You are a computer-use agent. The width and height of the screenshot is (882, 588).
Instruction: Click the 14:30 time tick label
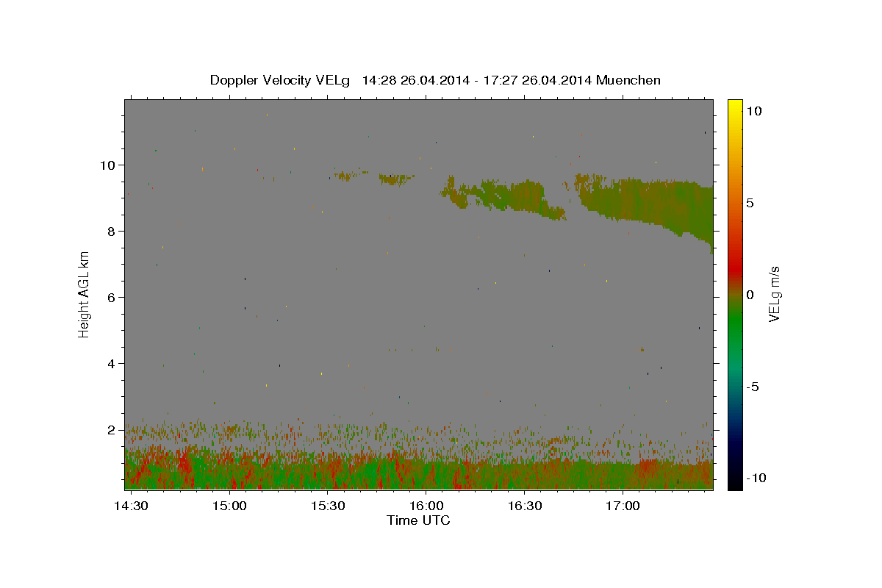pyautogui.click(x=132, y=506)
